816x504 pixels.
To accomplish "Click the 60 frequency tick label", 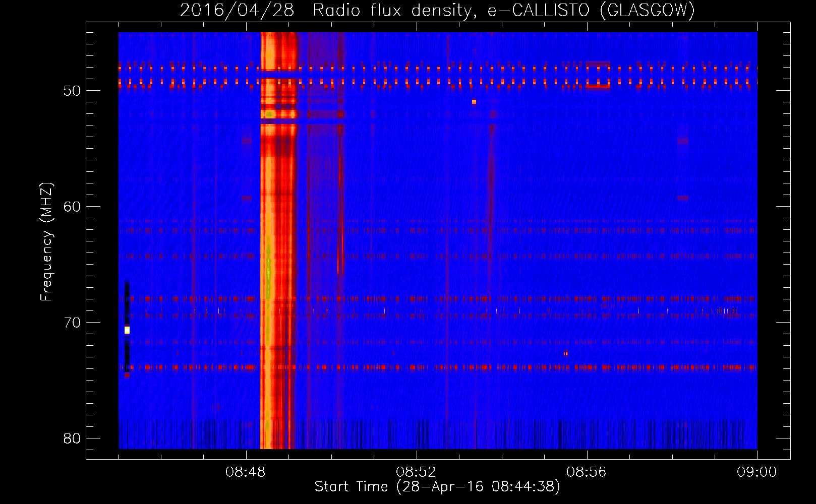I will (72, 207).
